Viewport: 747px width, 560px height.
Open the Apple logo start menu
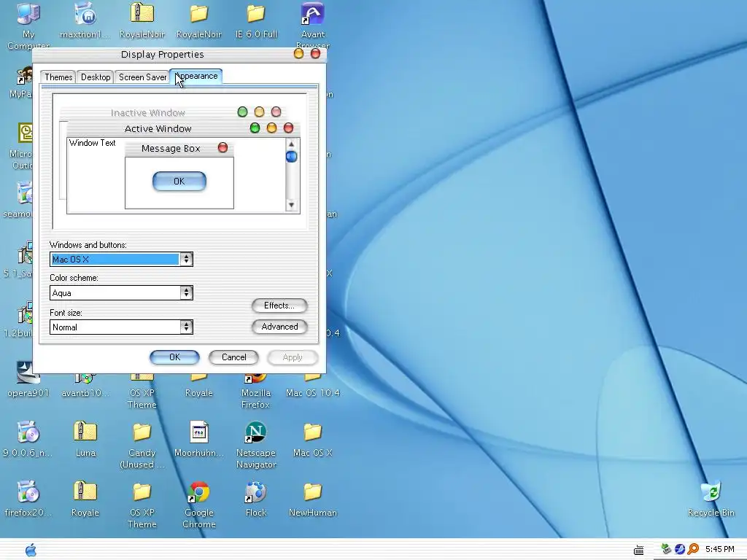point(31,550)
